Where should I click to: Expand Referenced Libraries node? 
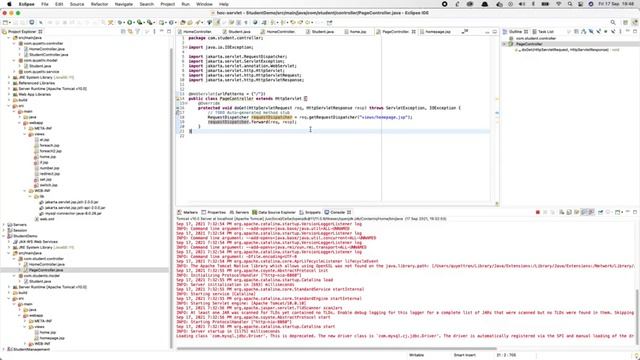9,83
